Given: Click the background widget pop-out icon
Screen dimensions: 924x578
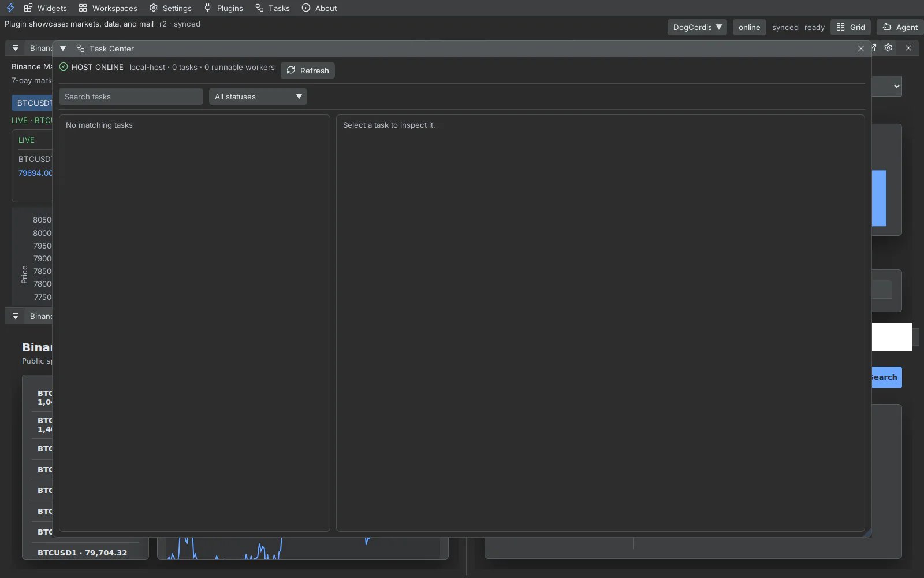Looking at the screenshot, I should tap(874, 48).
